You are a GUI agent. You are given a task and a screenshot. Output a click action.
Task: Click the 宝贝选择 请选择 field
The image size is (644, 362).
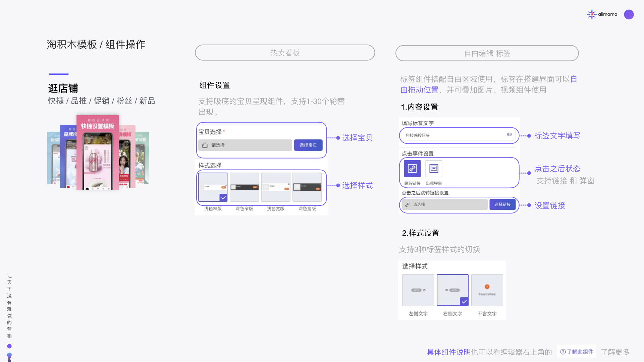coord(245,145)
